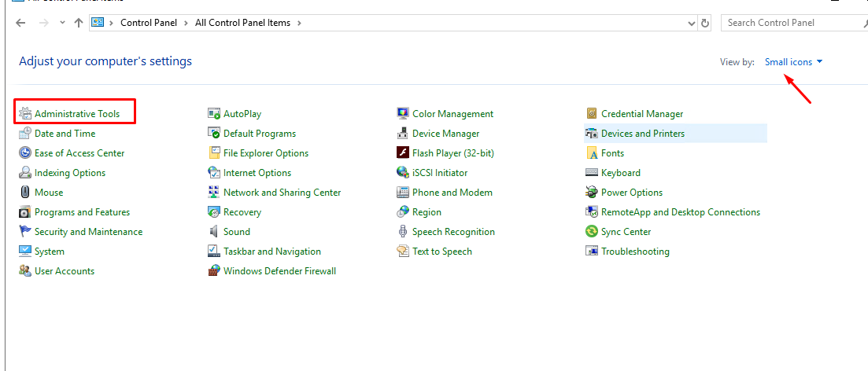Click the Windows Defender Firewall brick icon

(214, 271)
